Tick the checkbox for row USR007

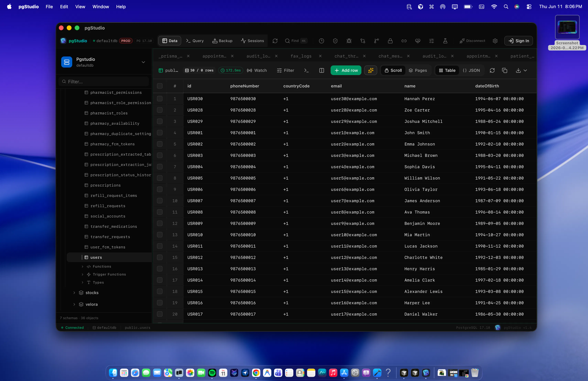[x=160, y=201]
